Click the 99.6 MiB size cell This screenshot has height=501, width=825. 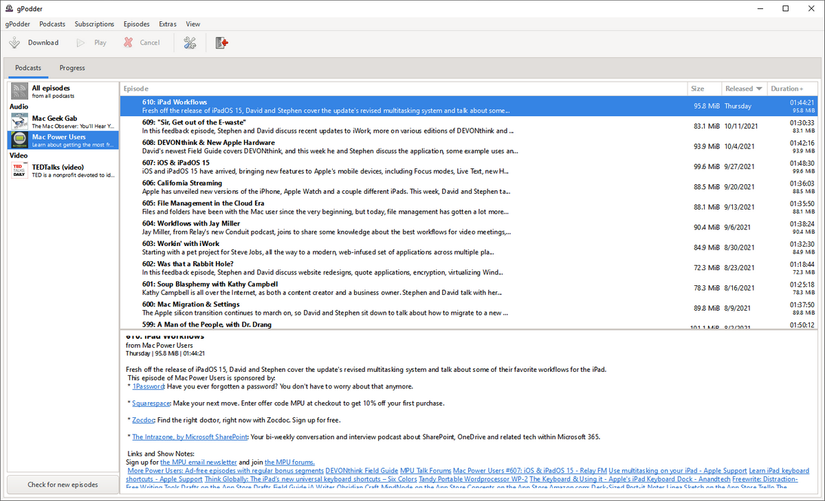[706, 167]
